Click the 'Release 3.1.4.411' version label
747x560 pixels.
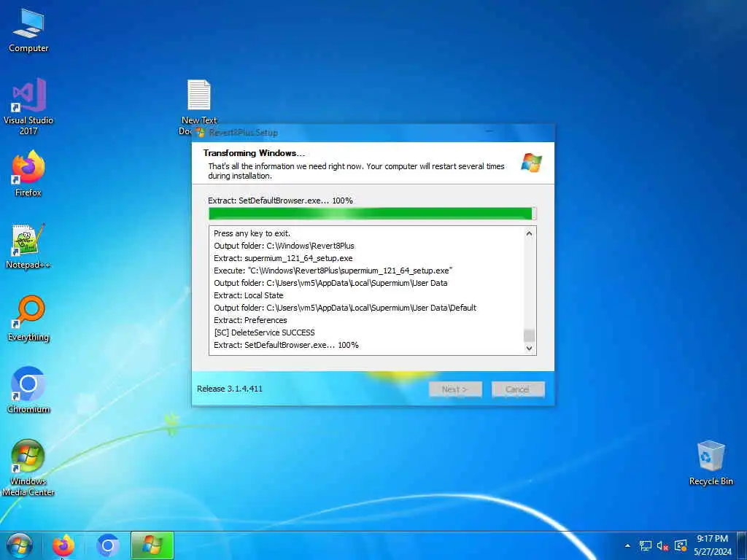point(230,389)
